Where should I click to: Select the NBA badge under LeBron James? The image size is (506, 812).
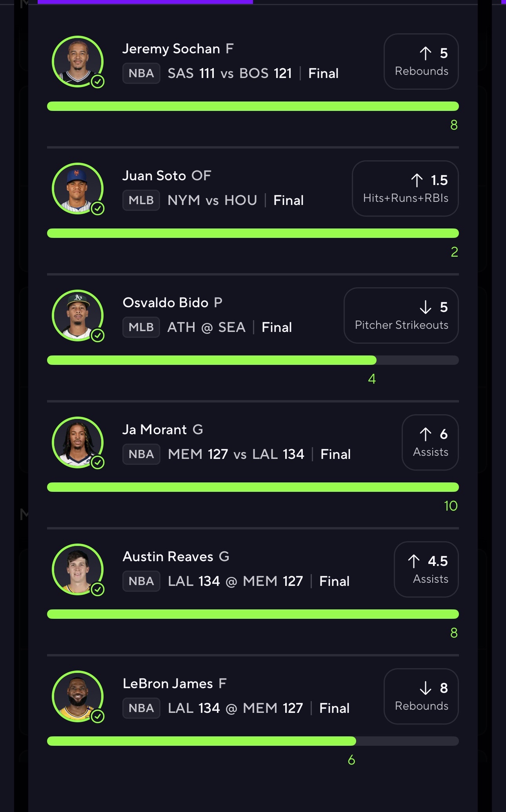(x=141, y=708)
